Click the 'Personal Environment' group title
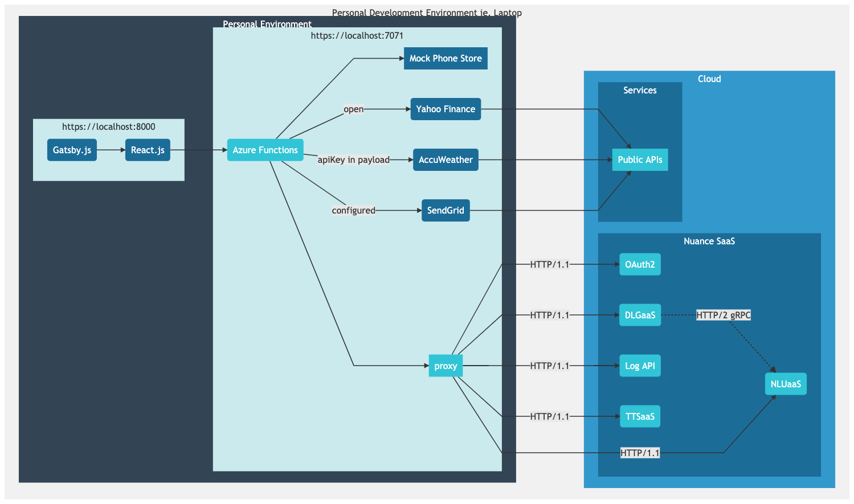The height and width of the screenshot is (504, 854). (267, 24)
